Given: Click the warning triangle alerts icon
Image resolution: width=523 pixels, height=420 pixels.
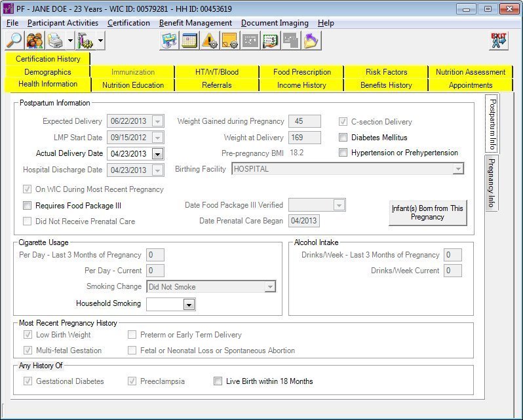Looking at the screenshot, I should pyautogui.click(x=210, y=41).
